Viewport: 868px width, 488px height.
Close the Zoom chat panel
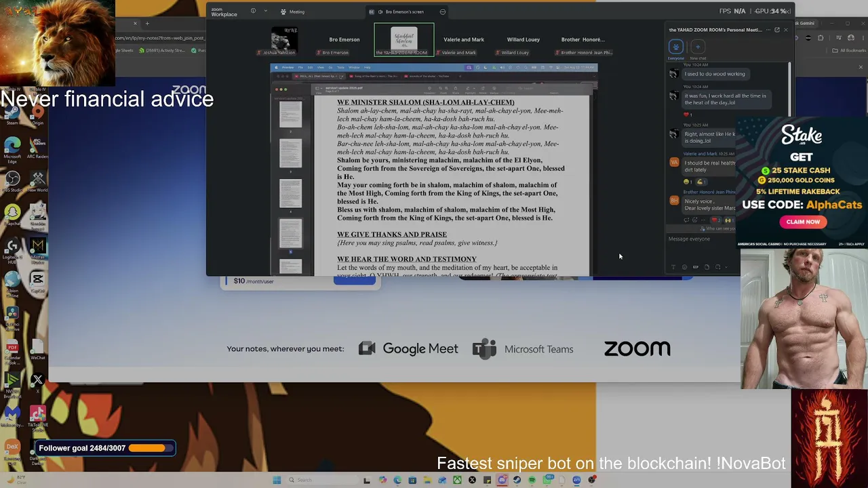786,30
